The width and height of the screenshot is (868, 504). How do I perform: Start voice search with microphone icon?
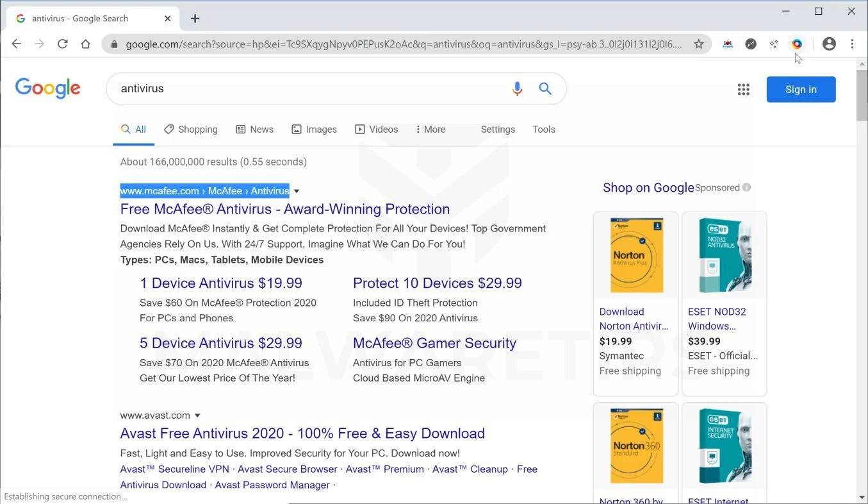(517, 88)
